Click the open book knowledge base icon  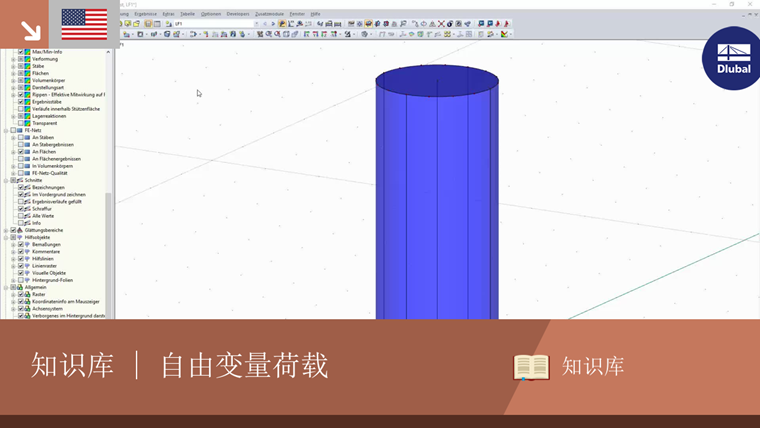(531, 367)
